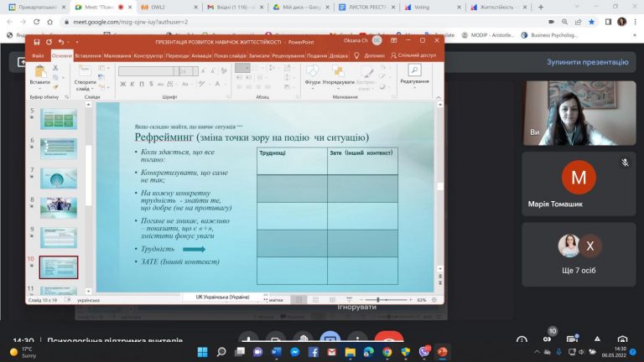Screen dimensions: 644x362
Task: Open the Вставлення ribbon tab
Action: 88,55
